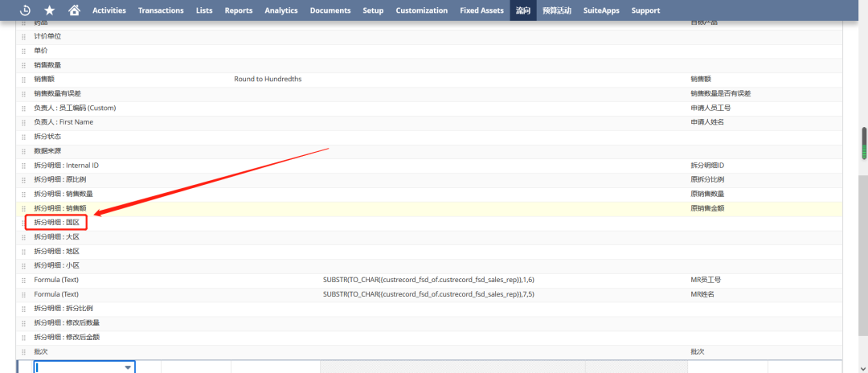Click the 申请人员工号 label
The image size is (868, 373).
tap(710, 108)
